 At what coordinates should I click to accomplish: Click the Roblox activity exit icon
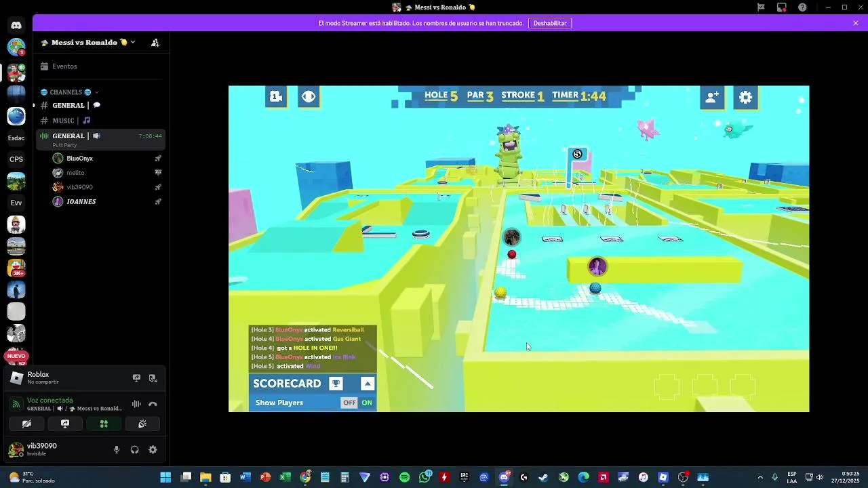153,378
